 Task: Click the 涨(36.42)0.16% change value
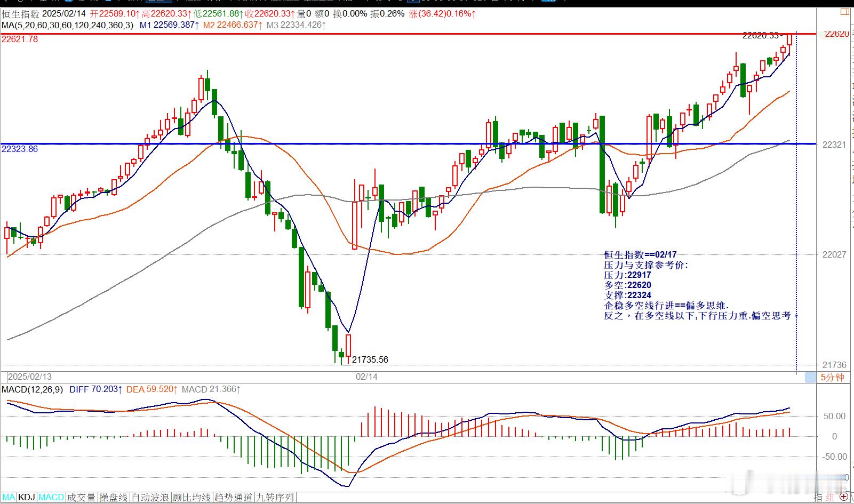[x=442, y=14]
